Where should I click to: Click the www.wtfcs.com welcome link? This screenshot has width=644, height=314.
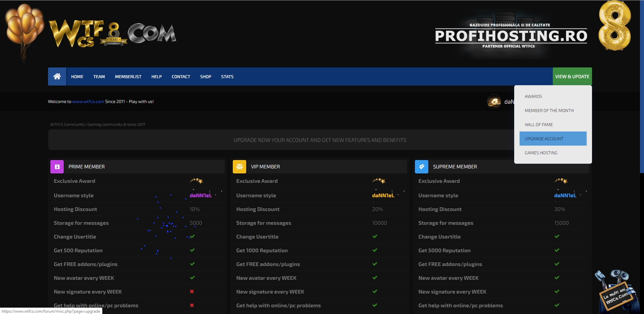point(88,102)
